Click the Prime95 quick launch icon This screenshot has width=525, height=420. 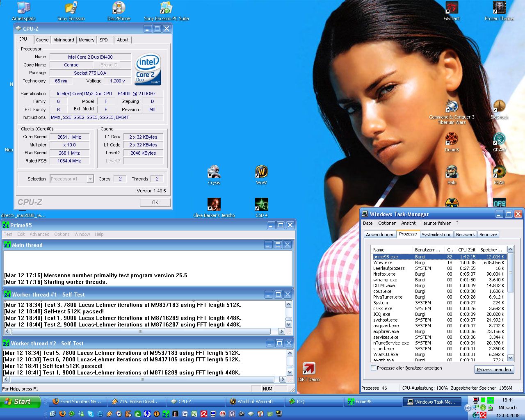coord(166,414)
